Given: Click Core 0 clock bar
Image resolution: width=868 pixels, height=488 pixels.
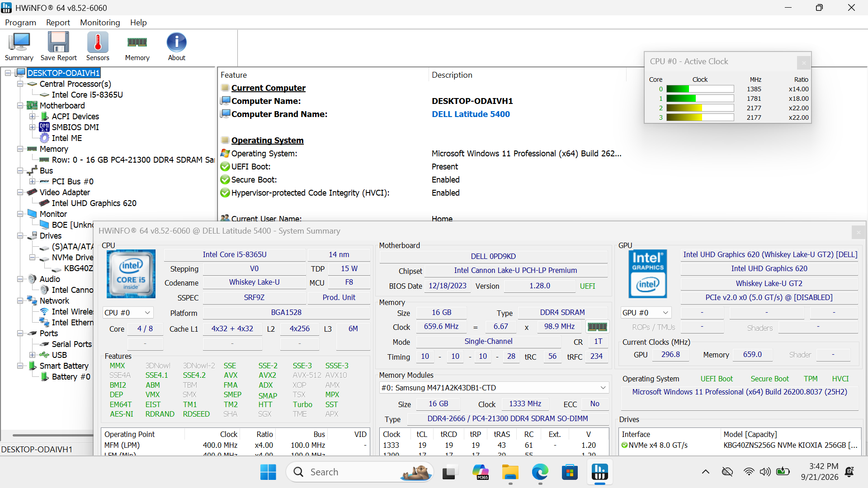Looking at the screenshot, I should pyautogui.click(x=700, y=89).
